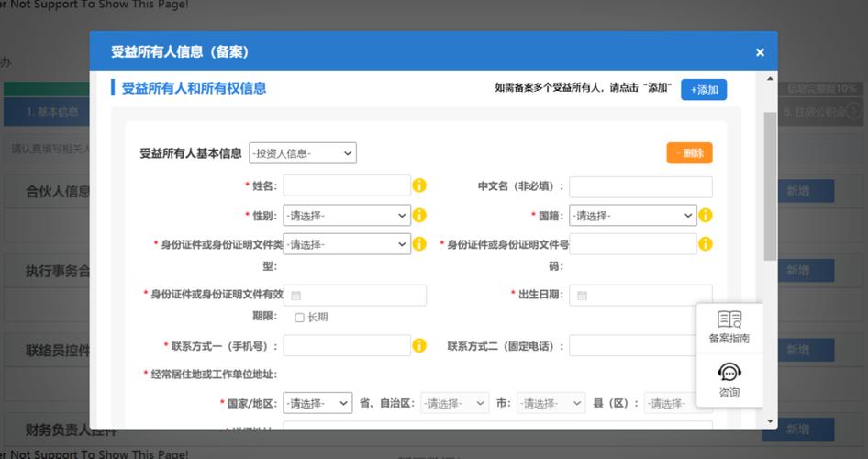Click the info icon beside 性别 dropdown
The image size is (868, 459).
click(419, 215)
